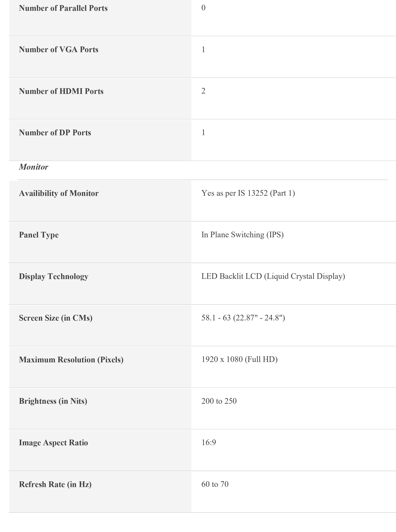Click the HDMI ports value "2"
The width and height of the screenshot is (396, 532).
[203, 91]
